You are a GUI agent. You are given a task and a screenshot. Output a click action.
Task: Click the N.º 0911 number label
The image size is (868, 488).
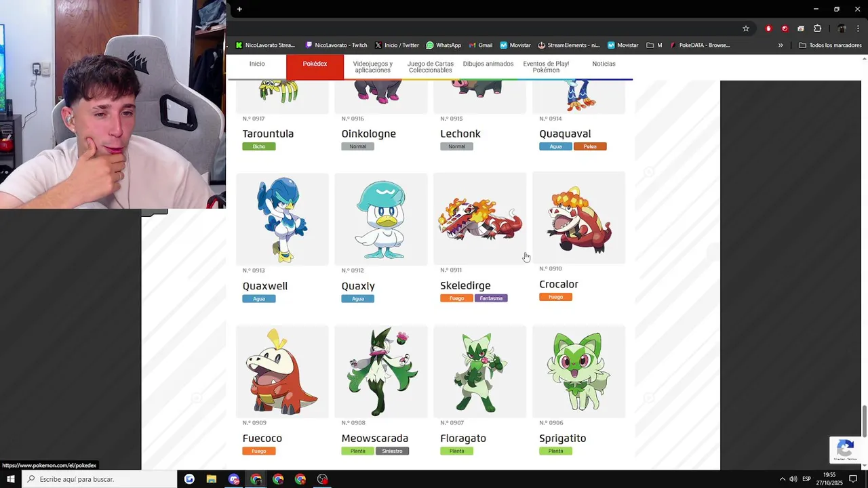(451, 270)
